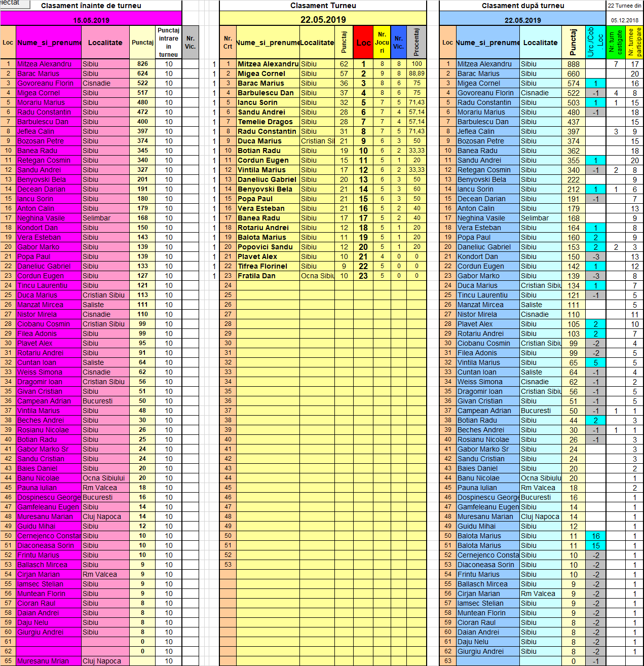Click the 'Punctaj intrare in turneu' column header
This screenshot has height=666, width=644.
[x=168, y=43]
